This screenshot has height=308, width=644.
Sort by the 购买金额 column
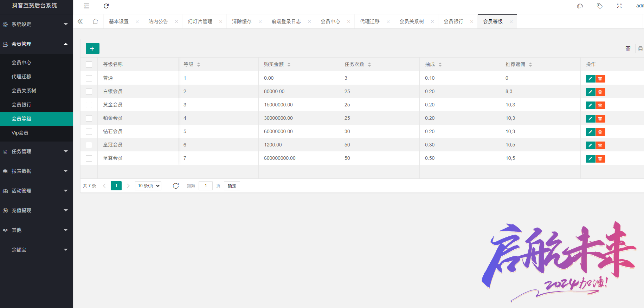289,65
